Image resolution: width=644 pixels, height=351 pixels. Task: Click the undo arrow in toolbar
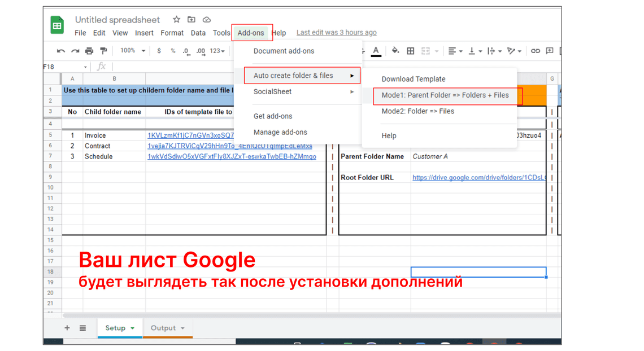[61, 51]
